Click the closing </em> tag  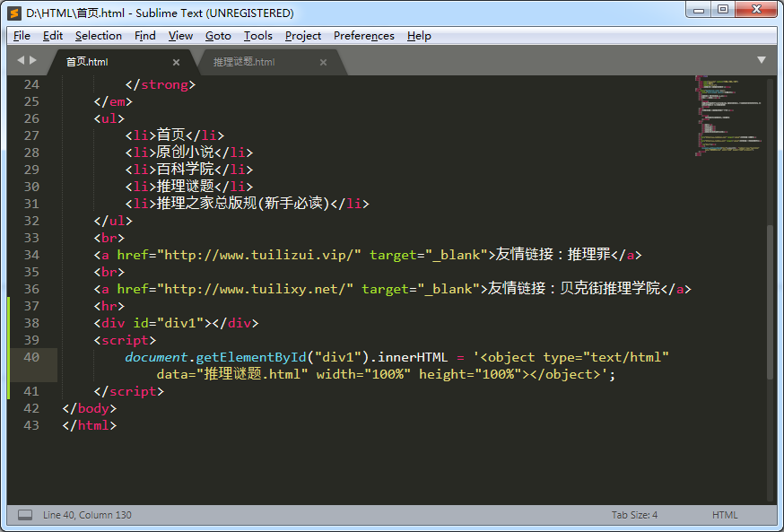(x=113, y=101)
